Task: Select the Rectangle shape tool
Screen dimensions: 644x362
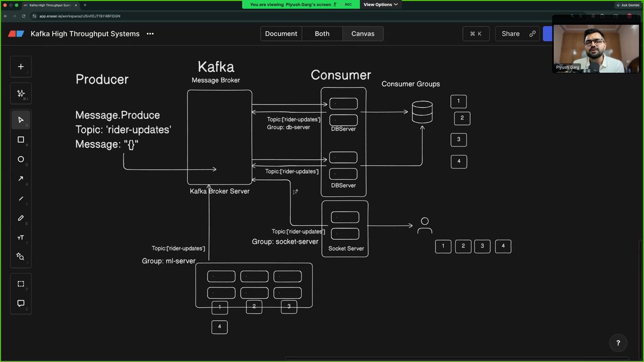Action: point(21,139)
